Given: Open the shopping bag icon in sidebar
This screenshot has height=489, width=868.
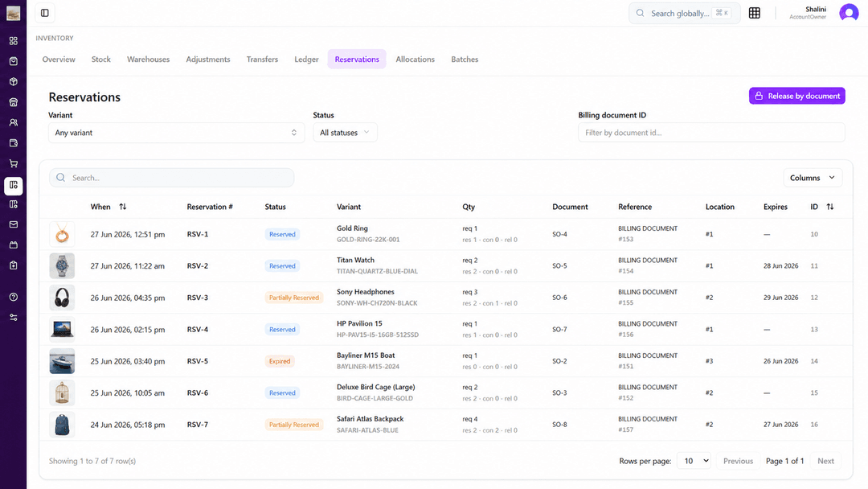Looking at the screenshot, I should (14, 61).
